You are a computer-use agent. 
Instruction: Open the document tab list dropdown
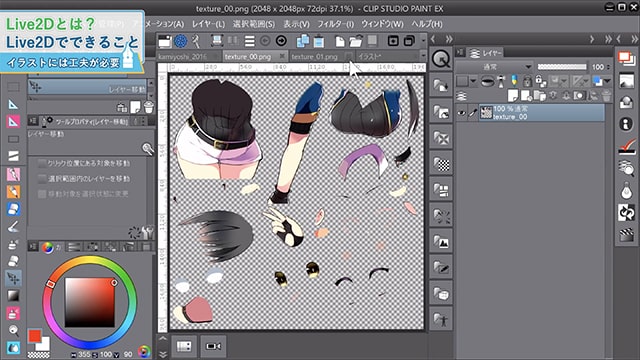pyautogui.click(x=423, y=56)
